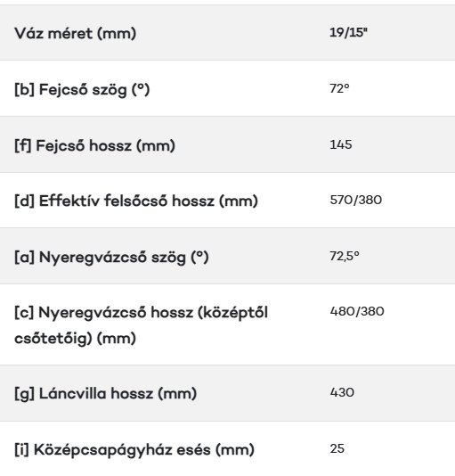This screenshot has width=455, height=476.
Task: Click the '[g] Láncvilla hossz (mm)' label
Action: (106, 394)
